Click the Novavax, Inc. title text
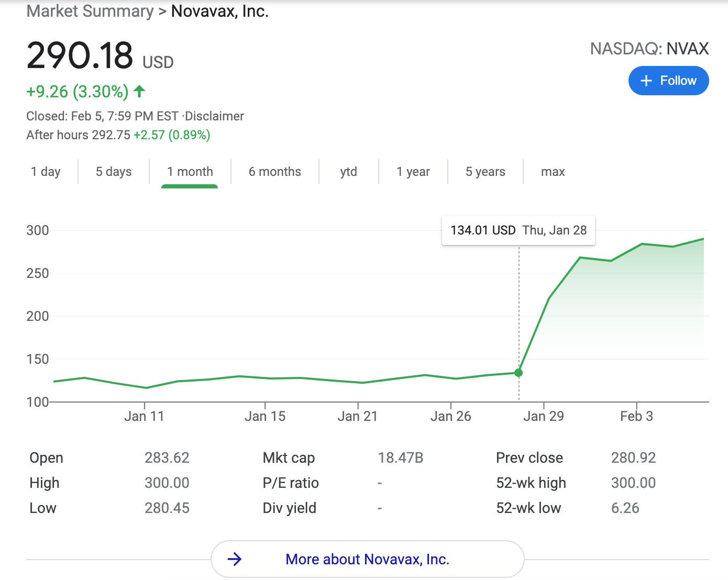 tap(220, 11)
